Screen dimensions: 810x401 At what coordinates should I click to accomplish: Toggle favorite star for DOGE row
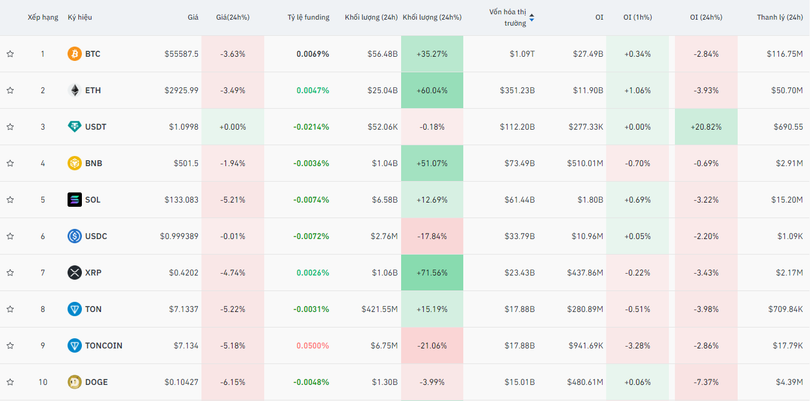(x=10, y=382)
